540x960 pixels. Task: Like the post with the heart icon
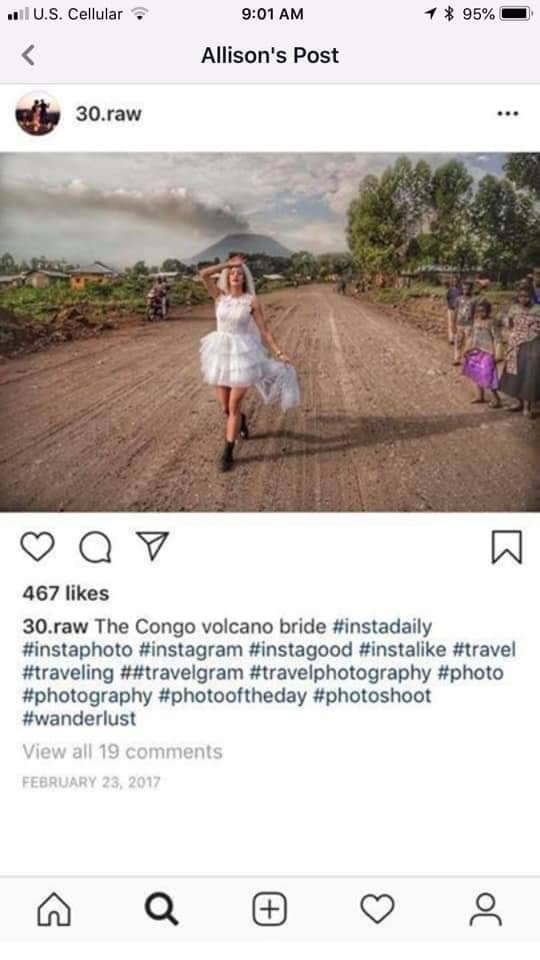[37, 546]
